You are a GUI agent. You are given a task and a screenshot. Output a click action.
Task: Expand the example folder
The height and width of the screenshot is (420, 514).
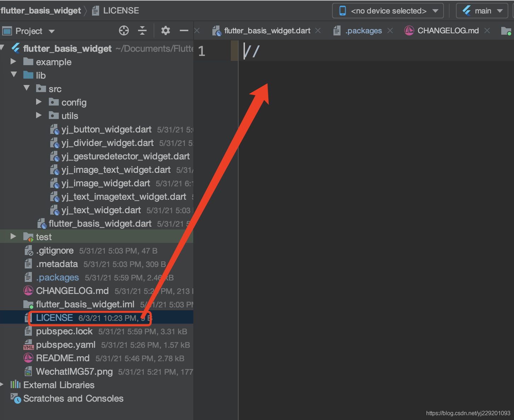coord(13,62)
